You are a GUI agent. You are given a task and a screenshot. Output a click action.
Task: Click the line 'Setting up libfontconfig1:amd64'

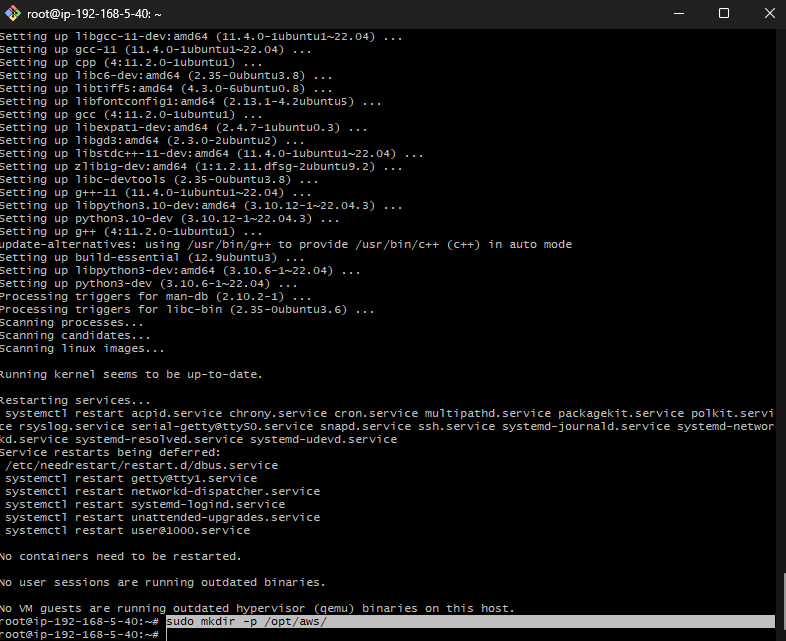(190, 102)
